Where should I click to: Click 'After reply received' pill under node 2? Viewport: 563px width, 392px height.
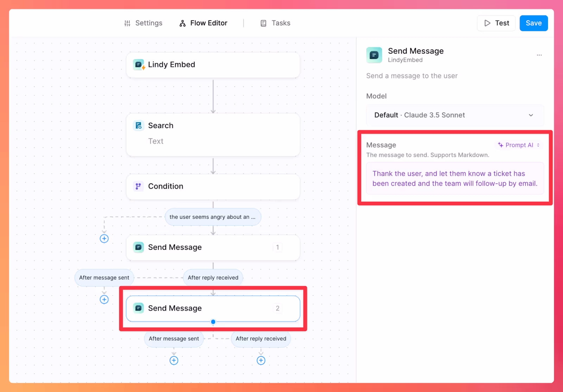pos(261,339)
